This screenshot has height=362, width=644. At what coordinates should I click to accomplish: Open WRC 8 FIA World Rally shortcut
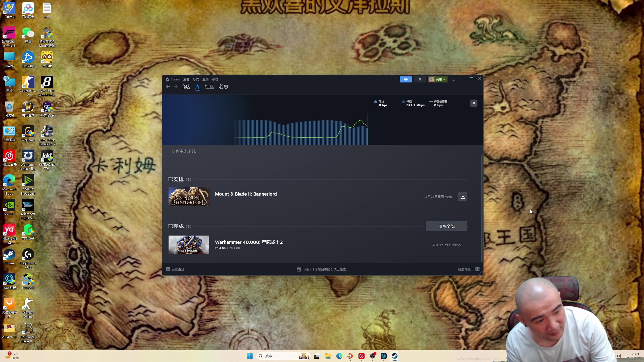(47, 86)
